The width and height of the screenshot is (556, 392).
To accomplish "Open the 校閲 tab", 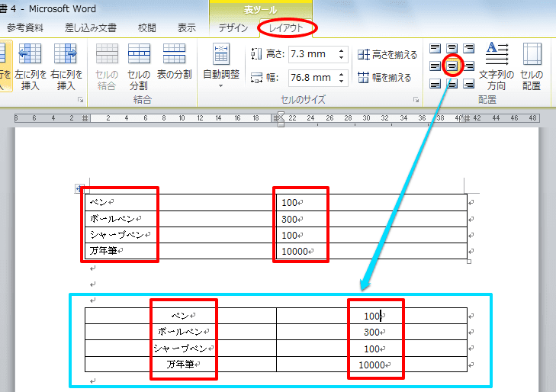I will coord(146,28).
